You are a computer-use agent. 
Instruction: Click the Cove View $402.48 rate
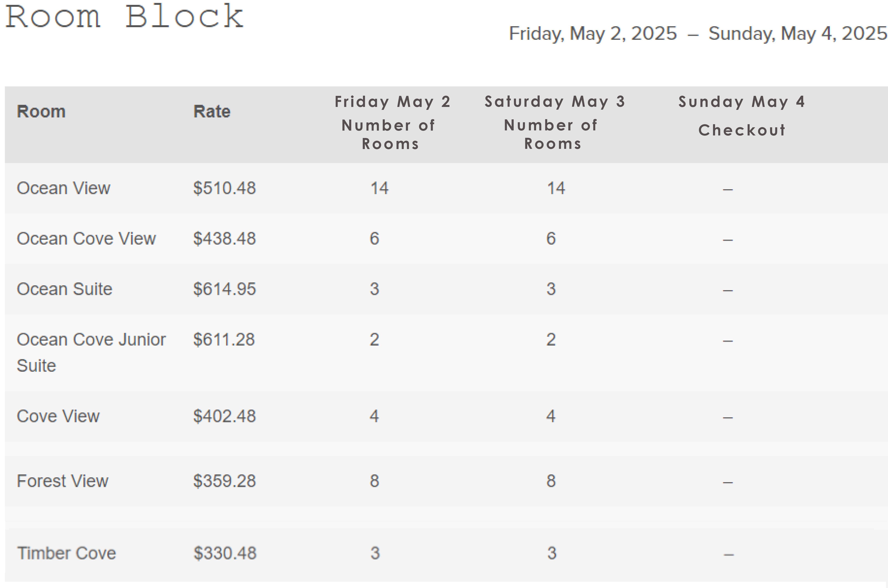pyautogui.click(x=225, y=416)
